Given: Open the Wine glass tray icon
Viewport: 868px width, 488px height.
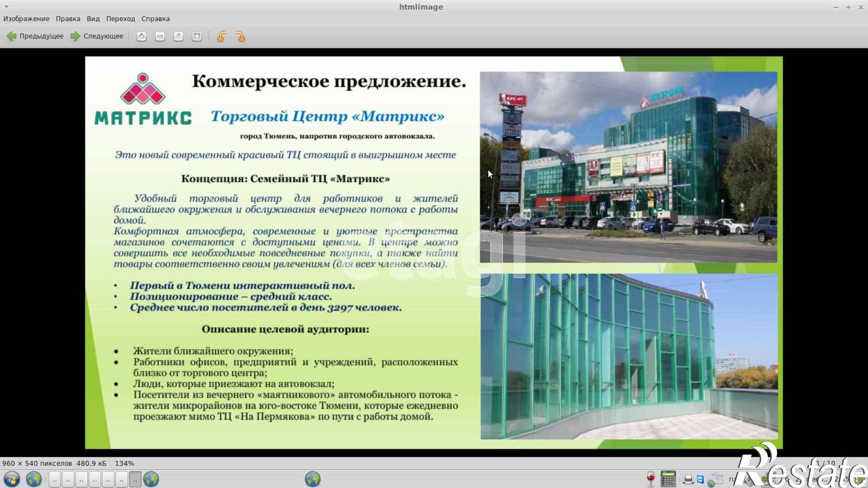Looking at the screenshot, I should tap(651, 479).
